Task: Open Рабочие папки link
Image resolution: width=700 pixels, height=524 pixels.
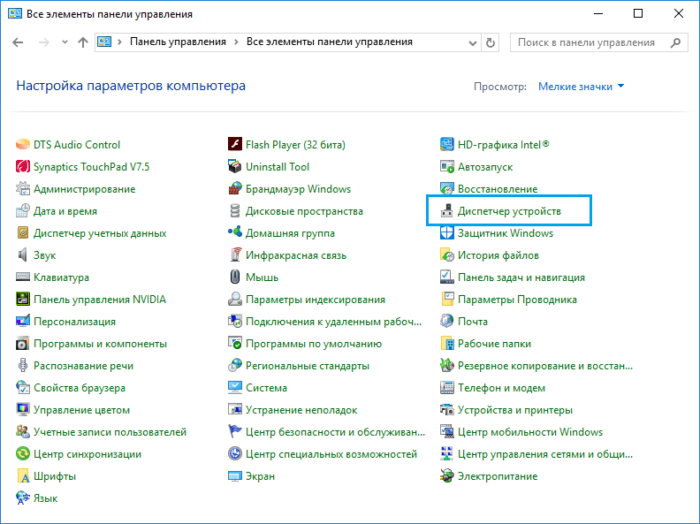Action: click(x=495, y=344)
